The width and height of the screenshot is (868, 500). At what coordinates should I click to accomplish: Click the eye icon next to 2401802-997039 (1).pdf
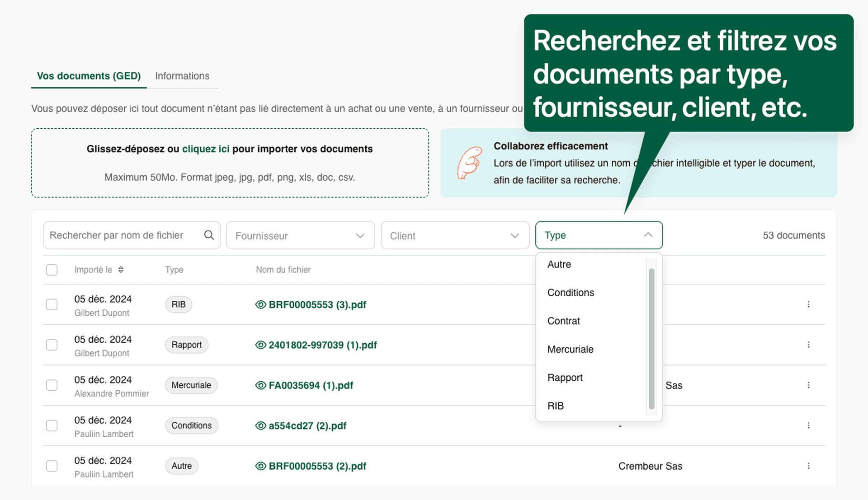260,345
